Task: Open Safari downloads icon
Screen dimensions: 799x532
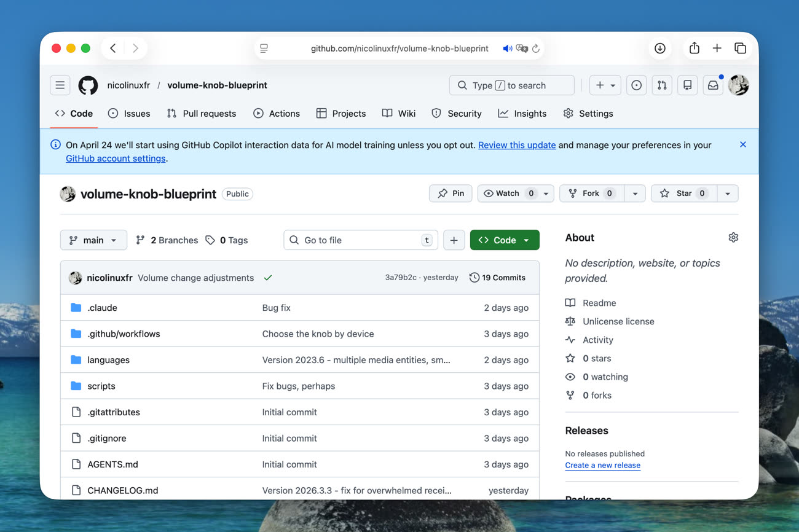Action: coord(659,49)
